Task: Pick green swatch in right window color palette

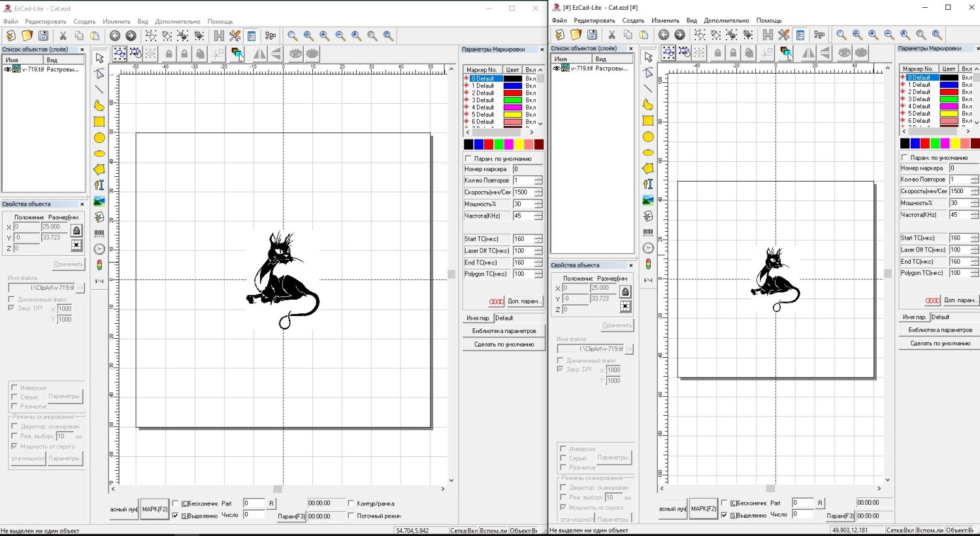Action: click(935, 144)
